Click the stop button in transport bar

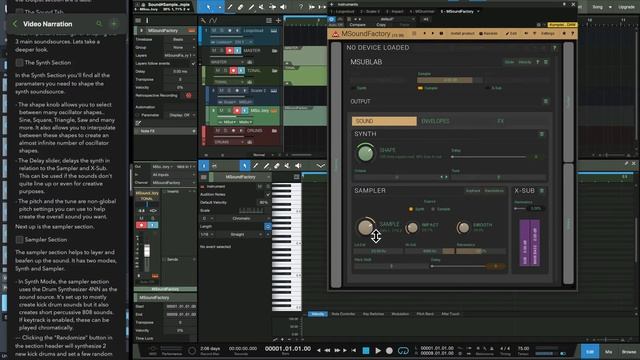pyautogui.click(x=366, y=350)
